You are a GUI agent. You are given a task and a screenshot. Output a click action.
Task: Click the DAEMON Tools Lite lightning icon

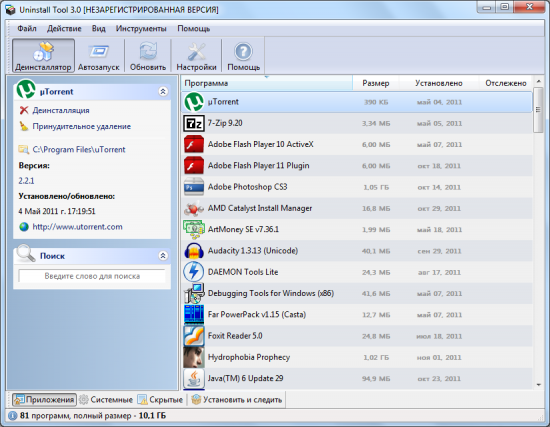click(x=194, y=272)
